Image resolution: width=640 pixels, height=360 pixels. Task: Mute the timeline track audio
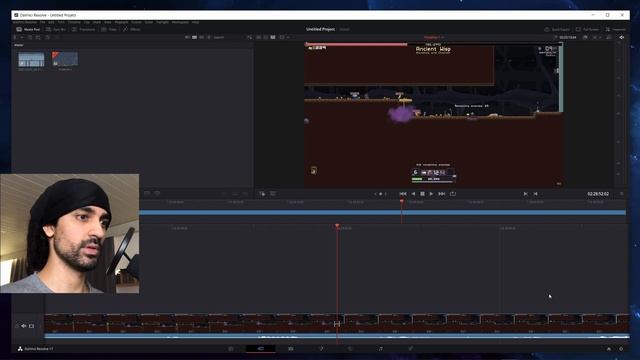coord(23,326)
